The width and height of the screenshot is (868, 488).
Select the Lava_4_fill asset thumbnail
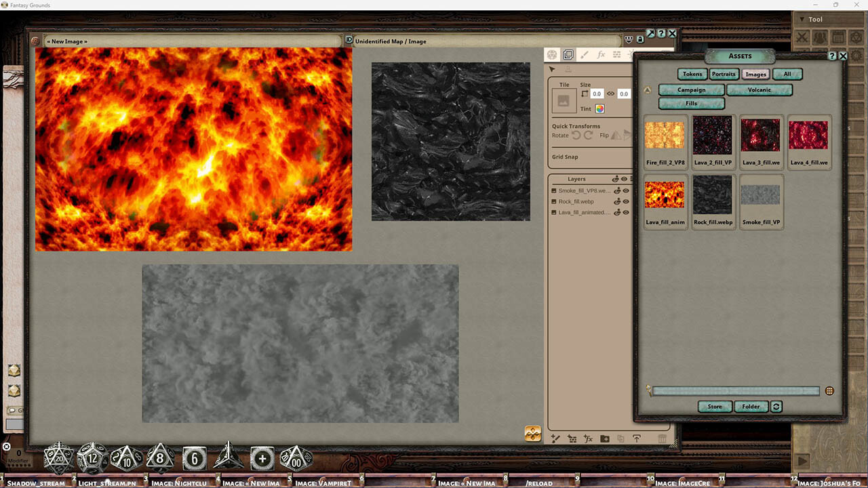point(809,135)
